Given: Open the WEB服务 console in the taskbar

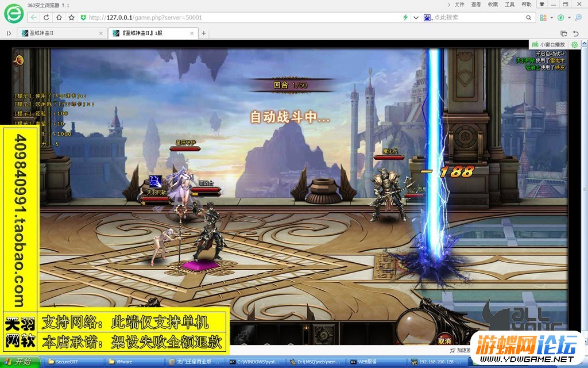Looking at the screenshot, I should (x=377, y=362).
